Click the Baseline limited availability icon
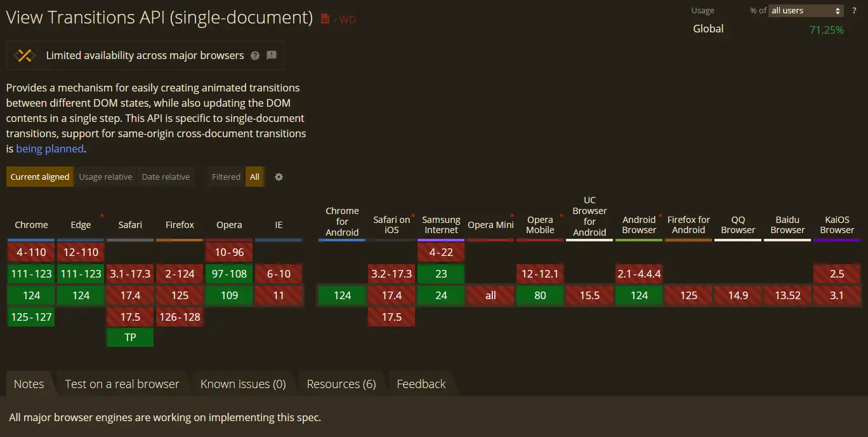The height and width of the screenshot is (437, 868). [x=24, y=55]
